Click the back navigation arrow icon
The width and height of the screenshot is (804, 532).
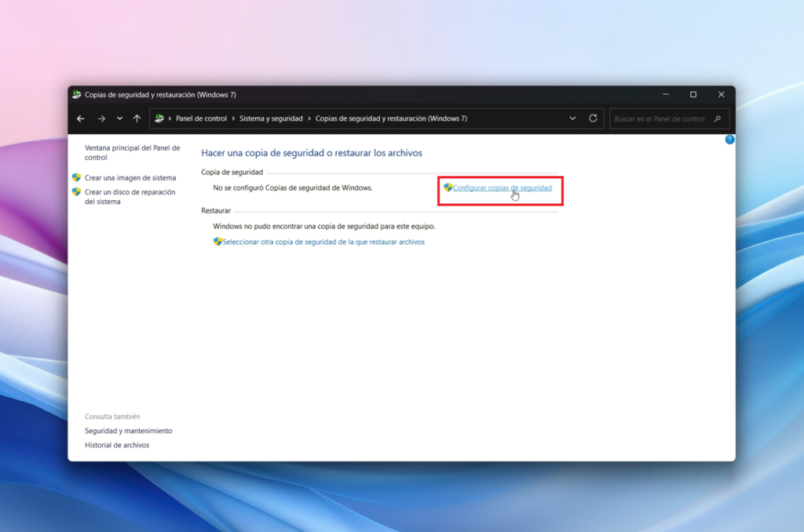coord(81,118)
